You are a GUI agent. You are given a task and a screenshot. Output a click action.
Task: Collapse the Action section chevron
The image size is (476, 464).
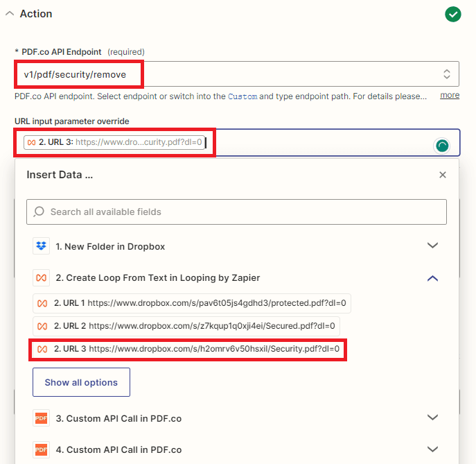click(10, 14)
